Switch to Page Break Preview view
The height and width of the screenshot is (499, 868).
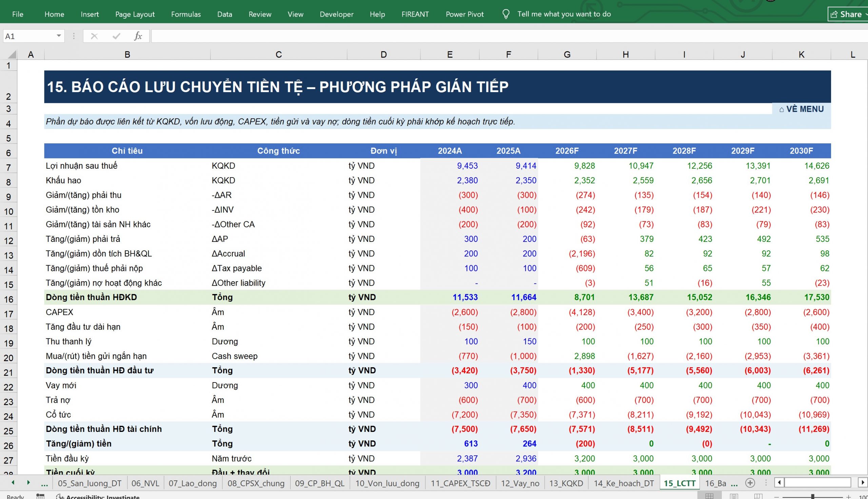click(x=758, y=496)
